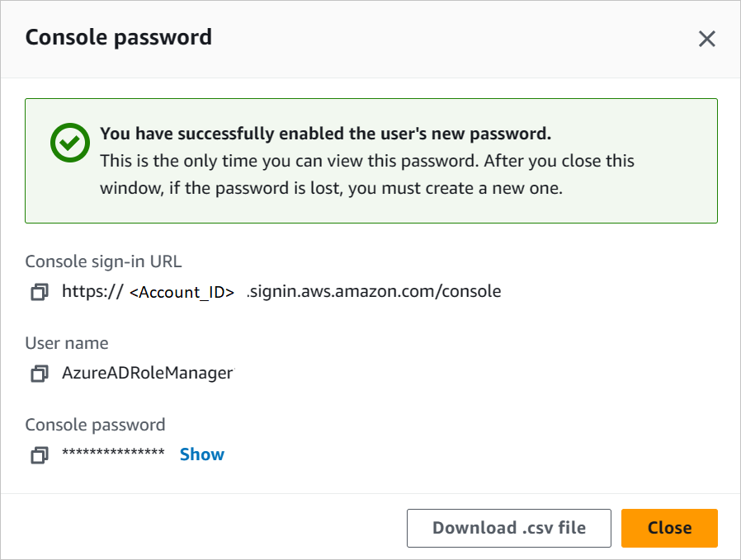Expand the success notification banner

370,161
